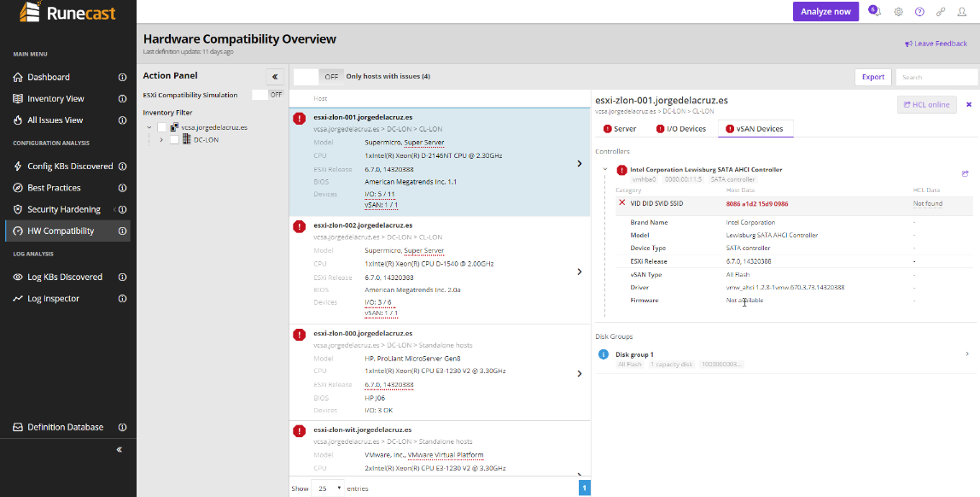Open details arrow for esxi-zlon-002 host
The image size is (980, 497).
[580, 272]
